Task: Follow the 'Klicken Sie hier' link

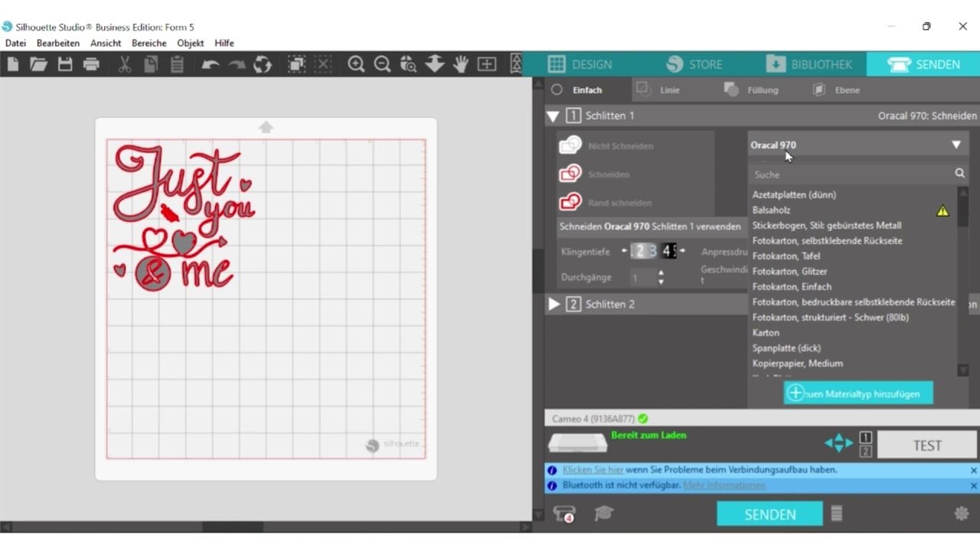Action: point(593,470)
